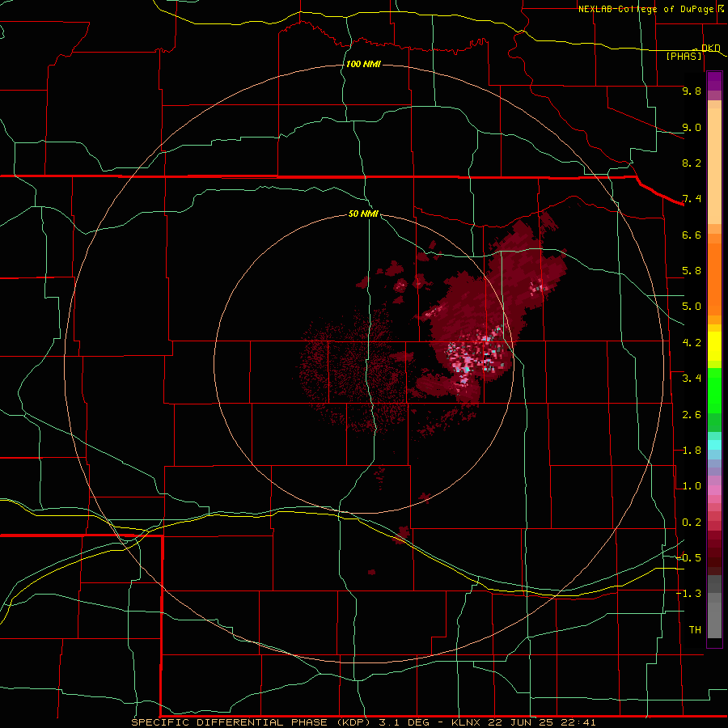Click the 9.8 value on the color scale

point(692,91)
